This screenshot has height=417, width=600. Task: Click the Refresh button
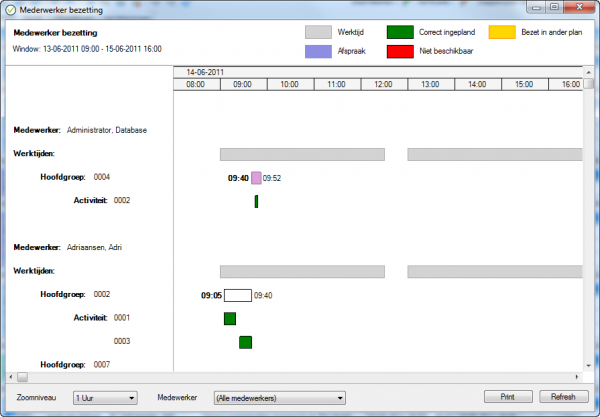563,397
